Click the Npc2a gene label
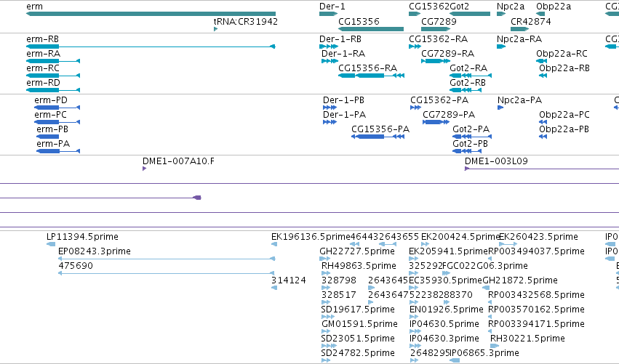Image resolution: width=619 pixels, height=364 pixels. pos(511,7)
